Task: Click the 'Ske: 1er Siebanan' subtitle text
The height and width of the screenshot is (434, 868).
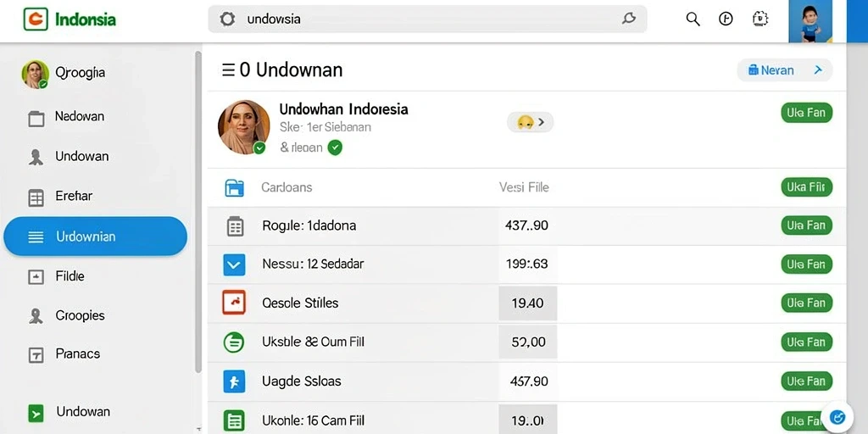Action: [325, 127]
